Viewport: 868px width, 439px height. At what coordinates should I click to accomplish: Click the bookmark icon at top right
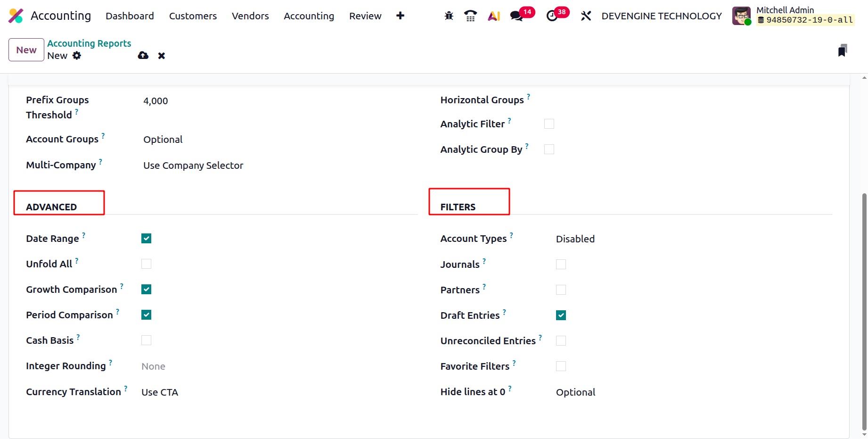pyautogui.click(x=843, y=50)
